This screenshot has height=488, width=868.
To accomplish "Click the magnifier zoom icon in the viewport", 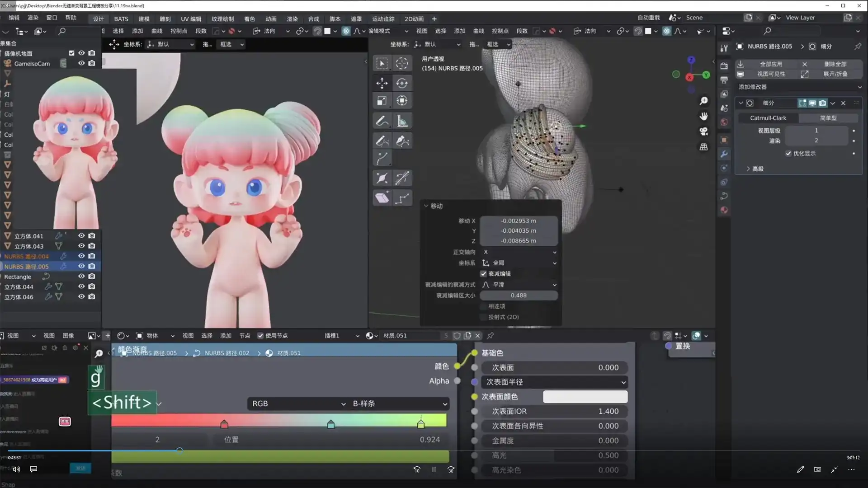I will [704, 101].
